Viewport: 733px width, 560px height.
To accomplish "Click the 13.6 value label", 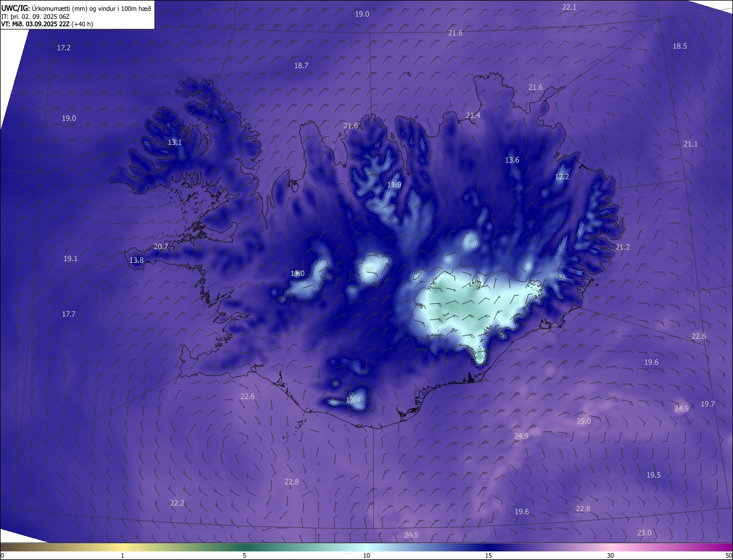I will [x=512, y=160].
